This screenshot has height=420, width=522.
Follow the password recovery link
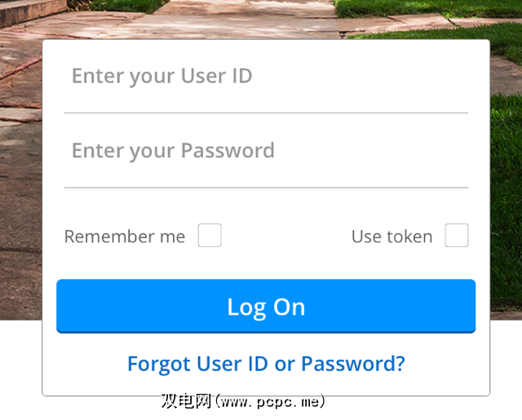coord(266,364)
